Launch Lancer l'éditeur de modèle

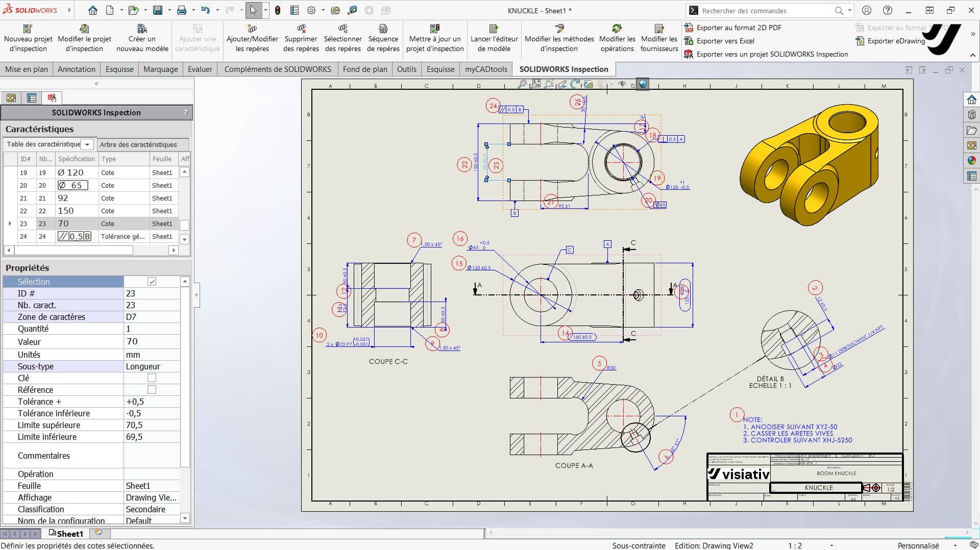494,38
